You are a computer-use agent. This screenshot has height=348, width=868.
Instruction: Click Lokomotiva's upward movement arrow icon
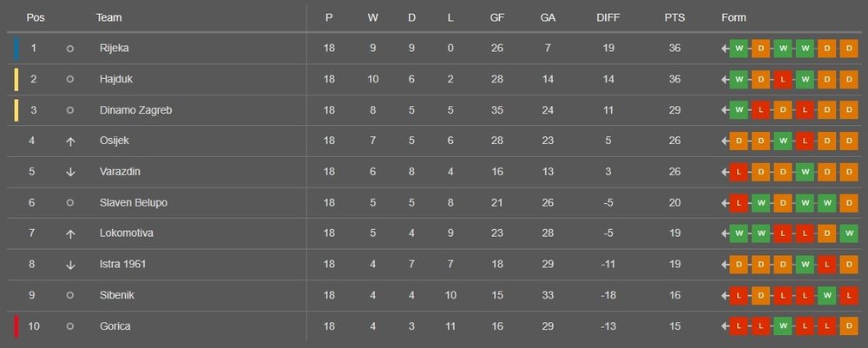pos(70,233)
